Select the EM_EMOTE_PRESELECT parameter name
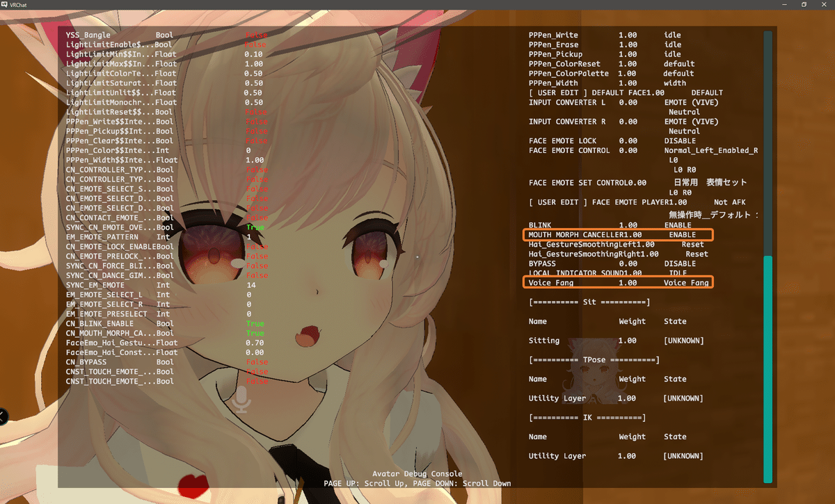835x504 pixels. coord(107,314)
